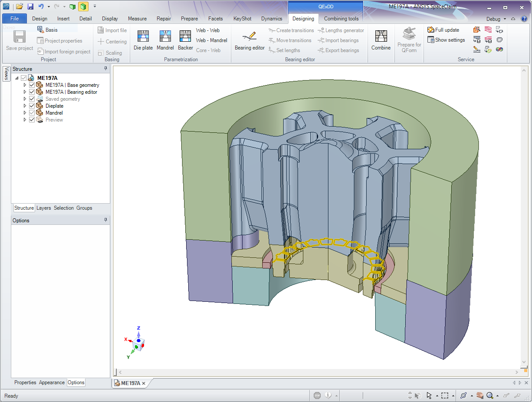Screen dimensions: 532x402
Task: Uncheck the Dieplate checkbox in Structure tree
Action: coord(32,106)
